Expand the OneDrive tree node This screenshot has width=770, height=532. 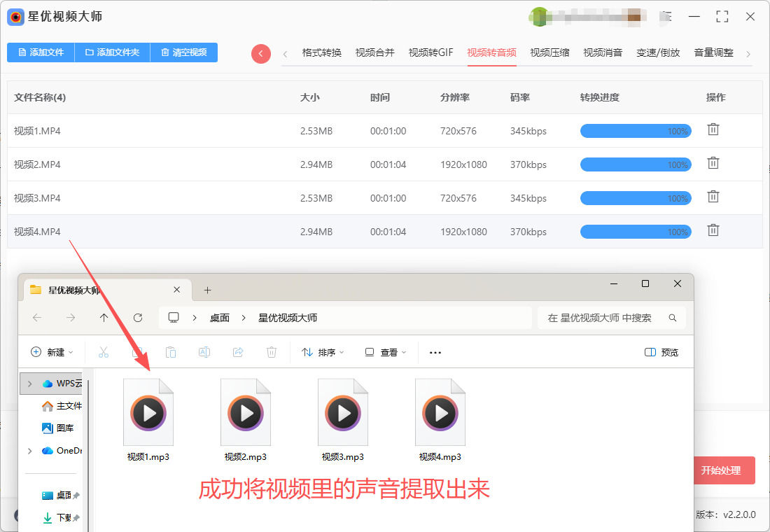click(29, 451)
